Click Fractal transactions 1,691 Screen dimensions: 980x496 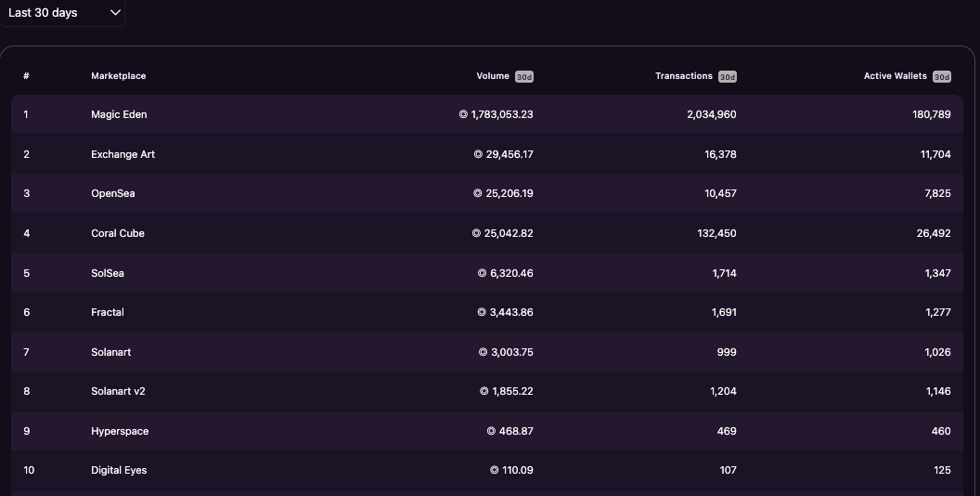724,312
